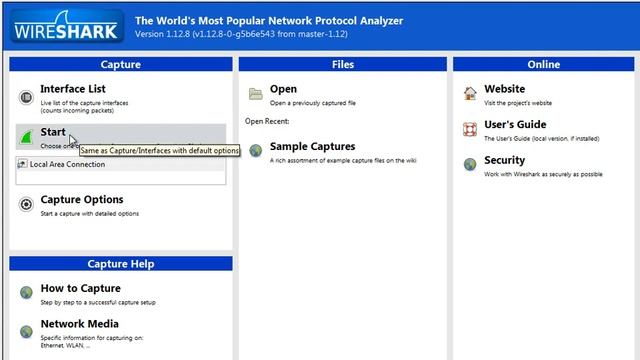Click the Website house icon
This screenshot has height=360, width=640.
[470, 93]
